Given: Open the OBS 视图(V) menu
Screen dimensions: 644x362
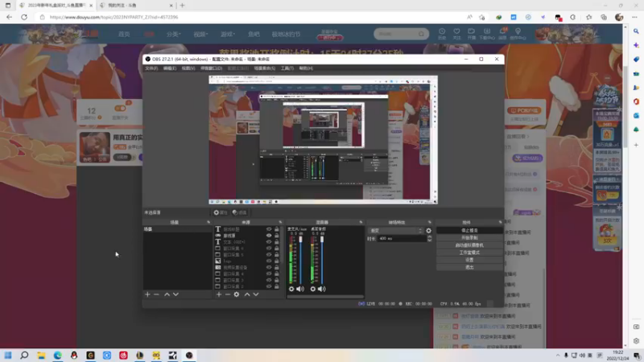Looking at the screenshot, I should [188, 68].
